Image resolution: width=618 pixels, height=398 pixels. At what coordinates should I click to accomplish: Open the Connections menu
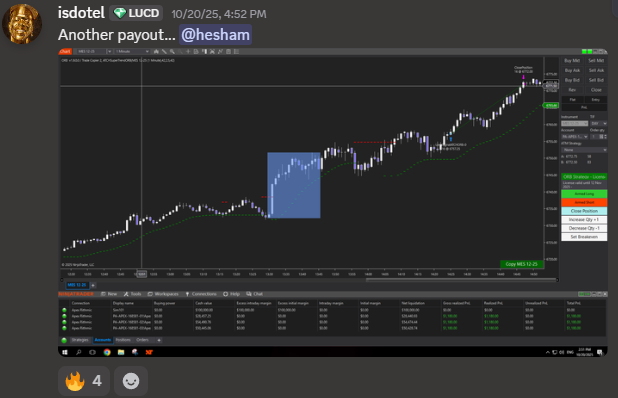point(201,294)
